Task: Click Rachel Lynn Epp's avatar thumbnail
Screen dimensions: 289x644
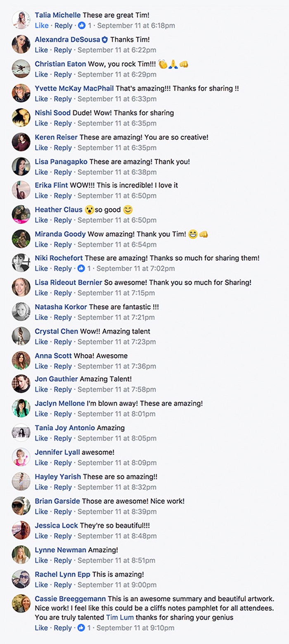Action: click(x=21, y=579)
